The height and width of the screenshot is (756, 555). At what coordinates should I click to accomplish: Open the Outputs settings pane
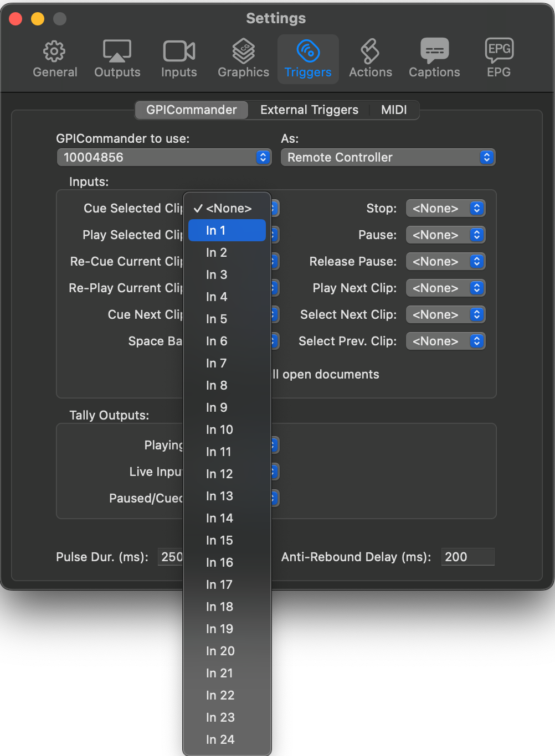pyautogui.click(x=117, y=59)
